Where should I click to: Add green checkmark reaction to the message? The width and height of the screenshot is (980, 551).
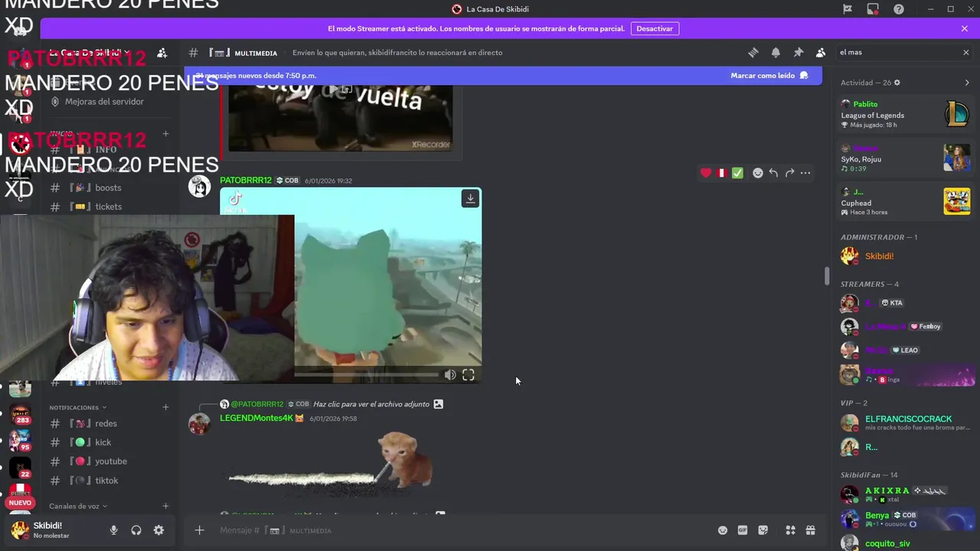(x=737, y=173)
